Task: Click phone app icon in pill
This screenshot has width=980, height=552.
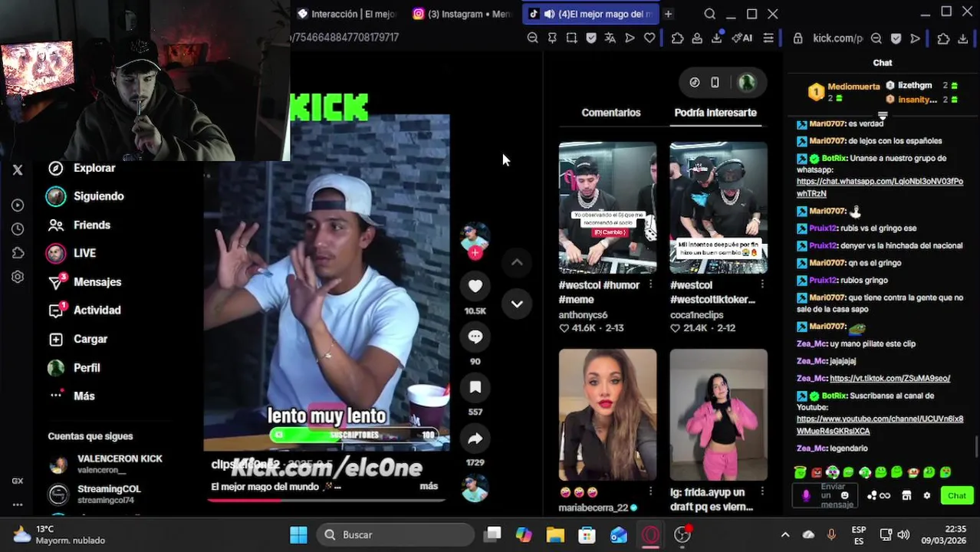Action: (715, 82)
